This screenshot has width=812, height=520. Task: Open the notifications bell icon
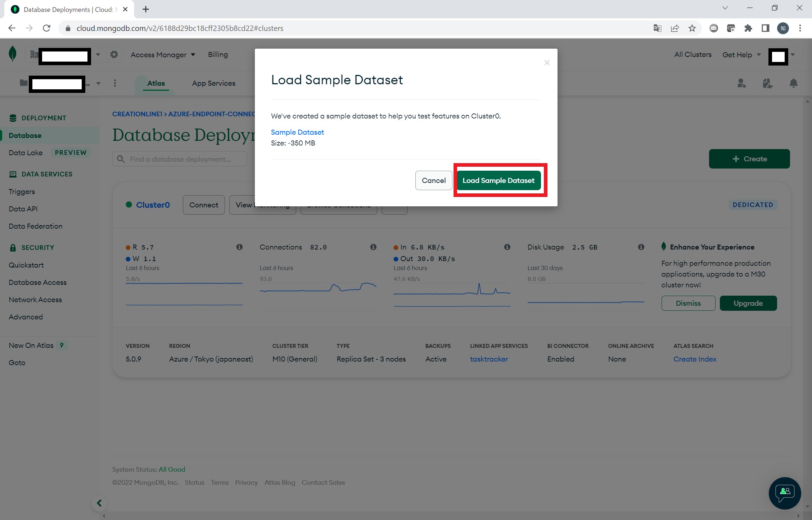click(x=793, y=84)
